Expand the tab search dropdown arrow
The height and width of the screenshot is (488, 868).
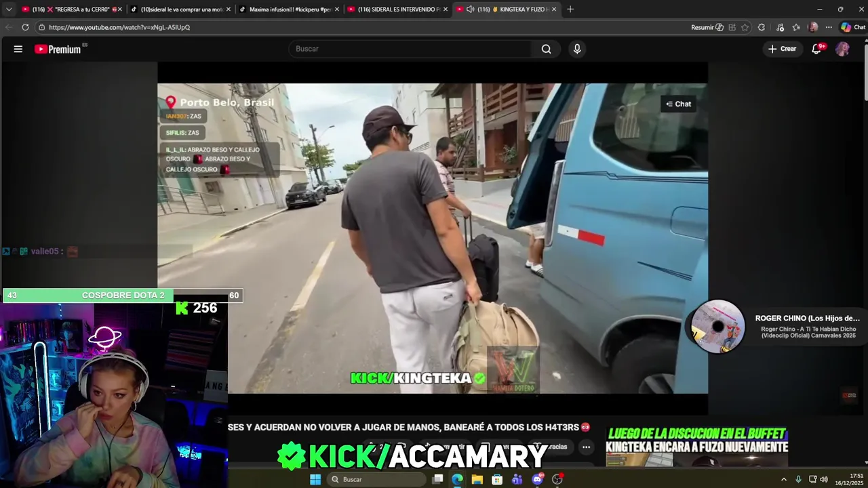coord(9,9)
